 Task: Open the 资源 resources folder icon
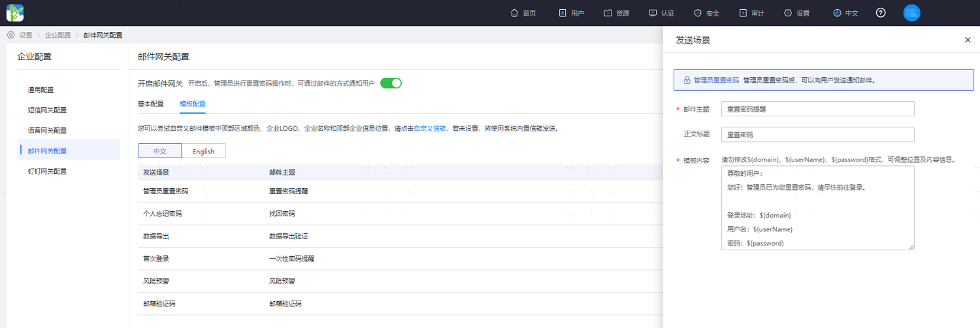pyautogui.click(x=608, y=13)
